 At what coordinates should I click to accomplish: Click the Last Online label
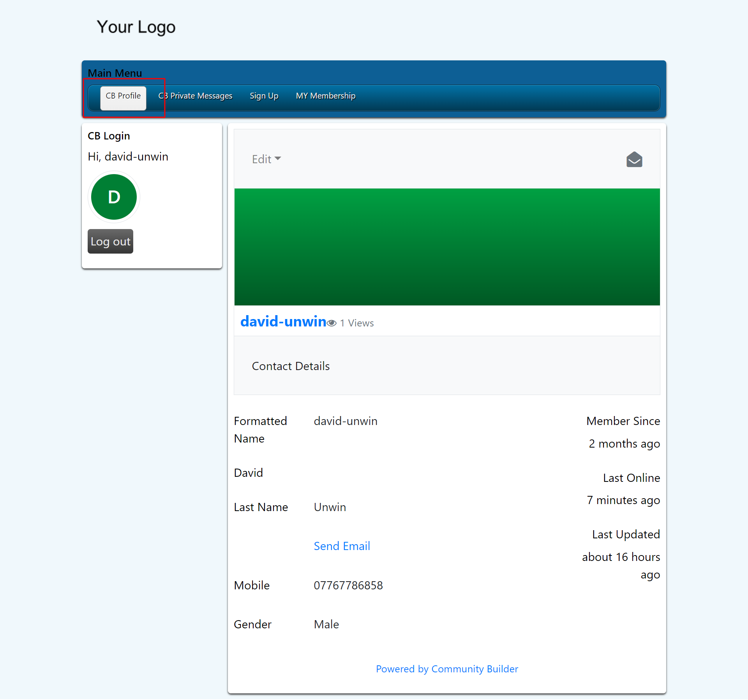tap(632, 478)
